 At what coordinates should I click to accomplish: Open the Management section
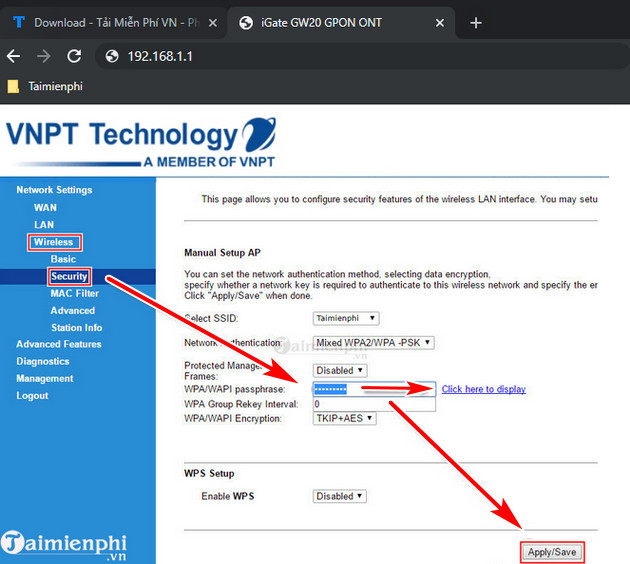45,378
